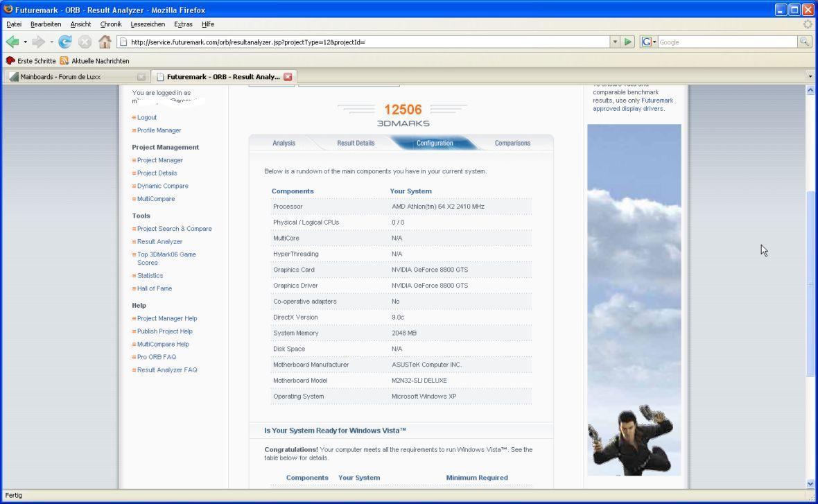Maximize the Firefox window
Screen dimensions: 818x504
794,10
